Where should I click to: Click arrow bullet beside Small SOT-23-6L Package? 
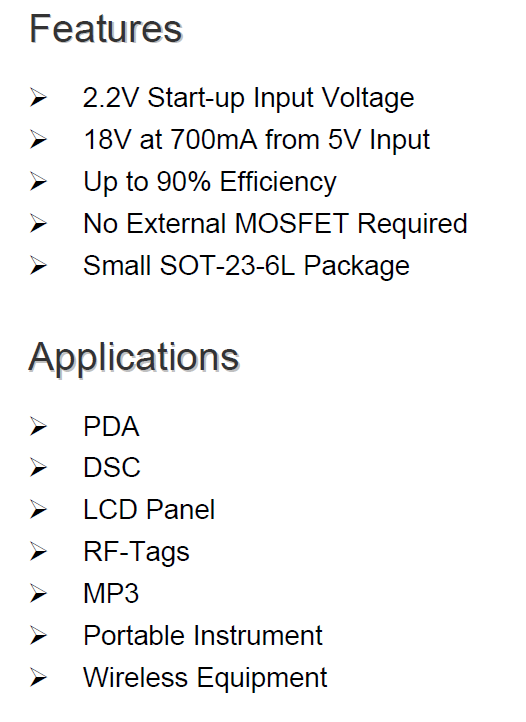pyautogui.click(x=38, y=266)
